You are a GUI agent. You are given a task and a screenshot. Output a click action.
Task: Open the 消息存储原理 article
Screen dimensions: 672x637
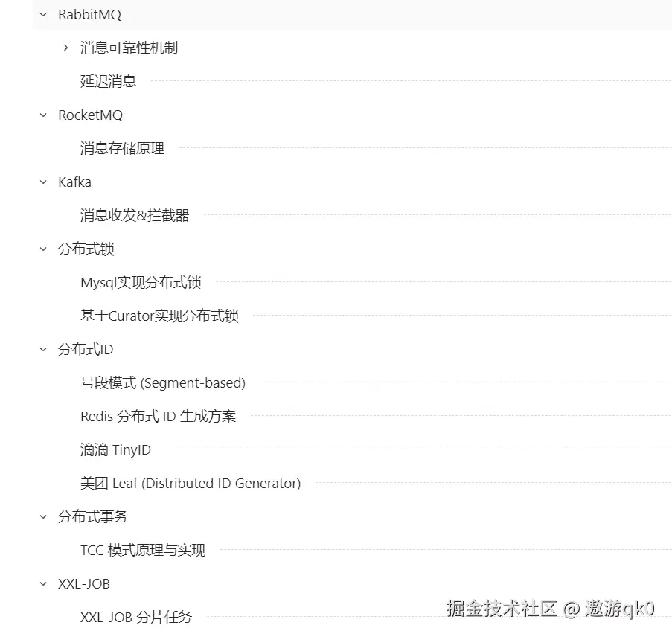122,148
